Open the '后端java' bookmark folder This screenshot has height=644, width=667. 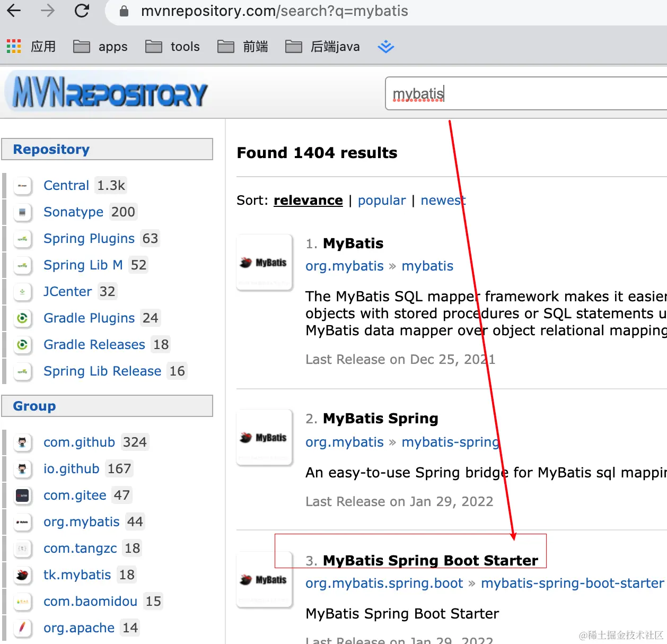coord(323,47)
